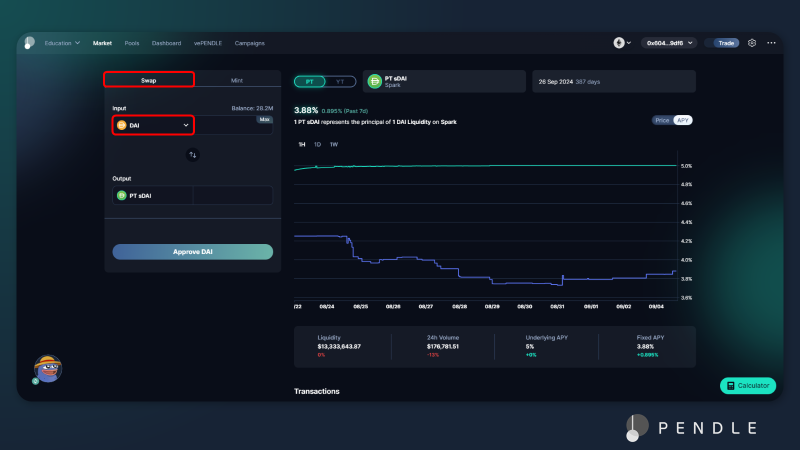
Task: Open the three-dot more options menu
Action: tap(771, 43)
